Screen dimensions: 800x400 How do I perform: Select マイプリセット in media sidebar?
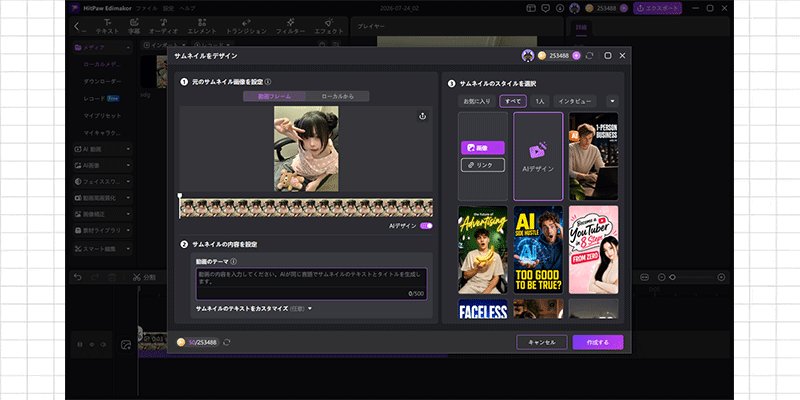[x=103, y=116]
